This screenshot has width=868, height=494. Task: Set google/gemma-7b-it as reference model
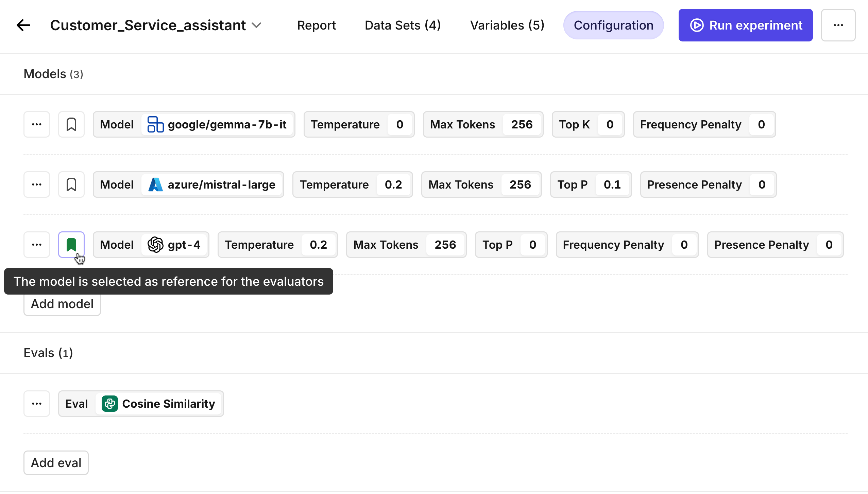pos(71,124)
